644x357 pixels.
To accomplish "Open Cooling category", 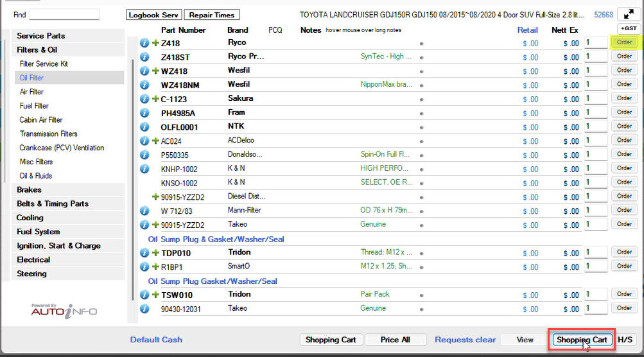I will [x=68, y=218].
